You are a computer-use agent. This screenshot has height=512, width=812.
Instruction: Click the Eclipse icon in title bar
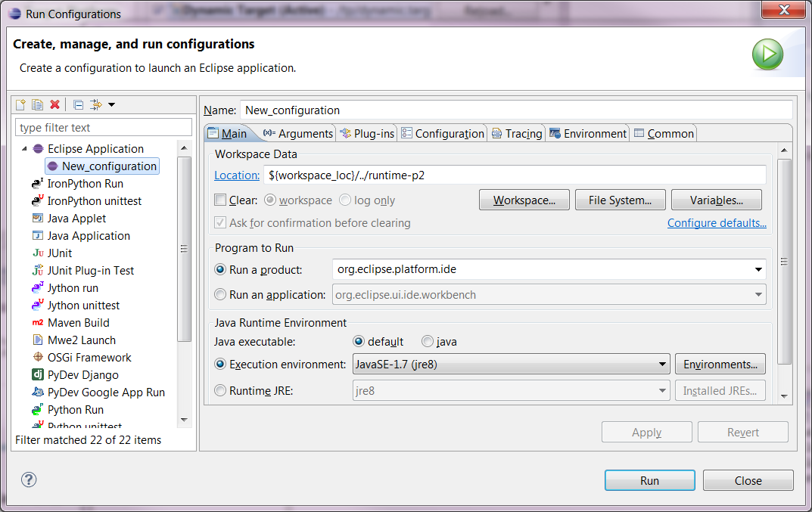click(15, 14)
